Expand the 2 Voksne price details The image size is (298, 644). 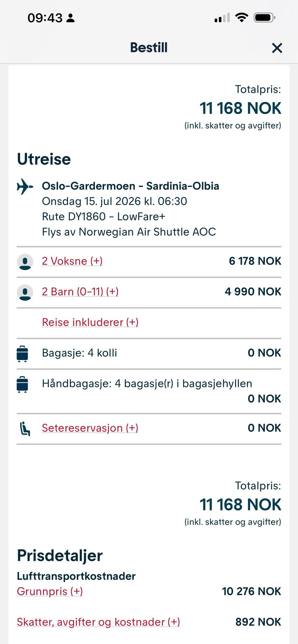72,261
